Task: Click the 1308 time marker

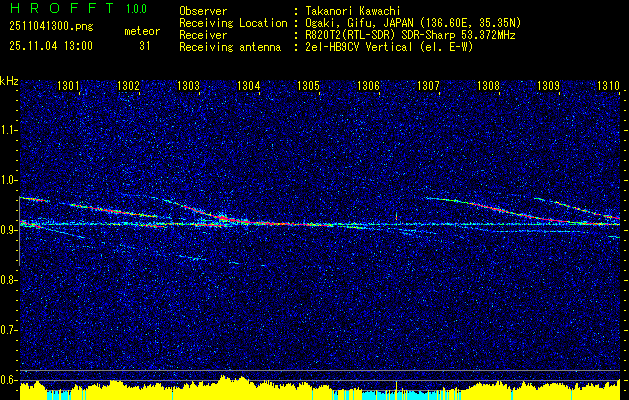Action: 489,85
